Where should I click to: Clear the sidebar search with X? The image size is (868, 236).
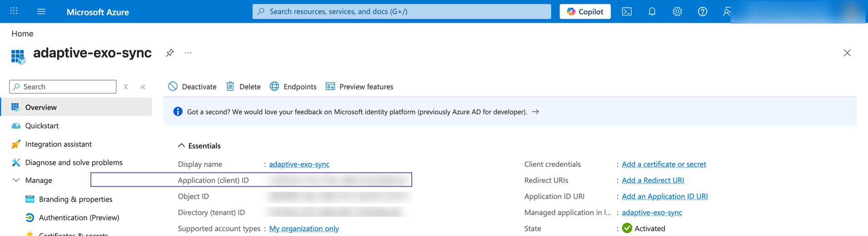coord(126,86)
